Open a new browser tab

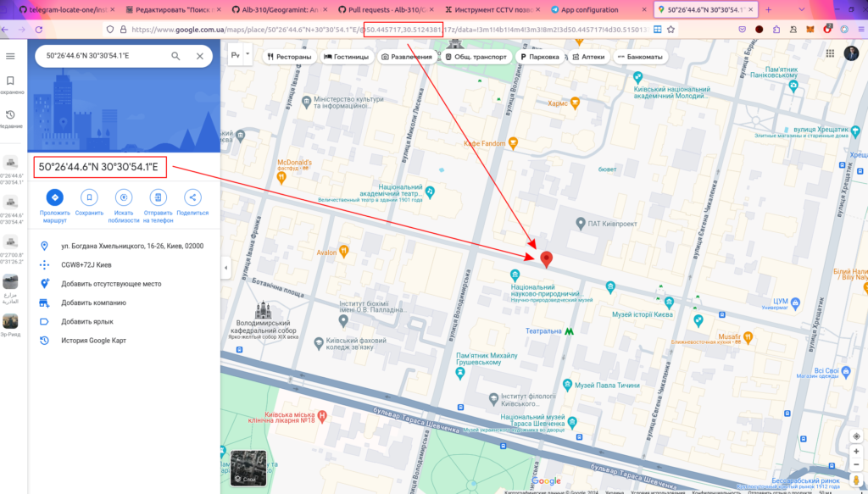coord(768,9)
